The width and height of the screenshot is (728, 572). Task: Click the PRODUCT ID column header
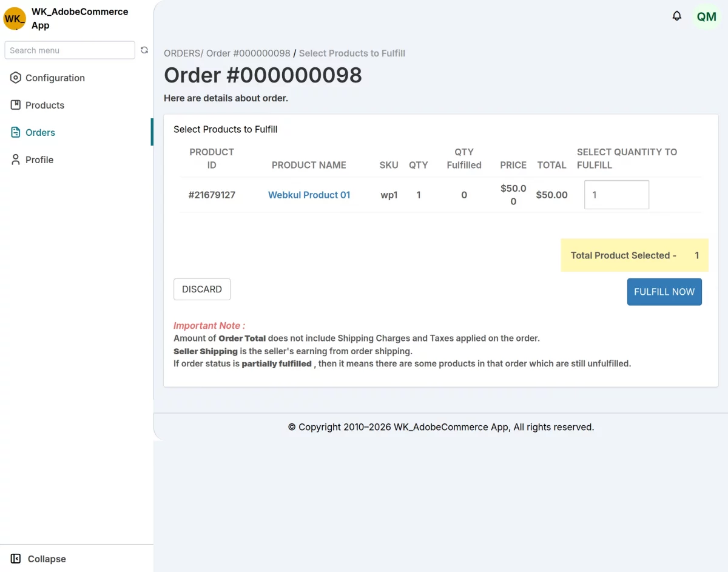[x=212, y=158]
